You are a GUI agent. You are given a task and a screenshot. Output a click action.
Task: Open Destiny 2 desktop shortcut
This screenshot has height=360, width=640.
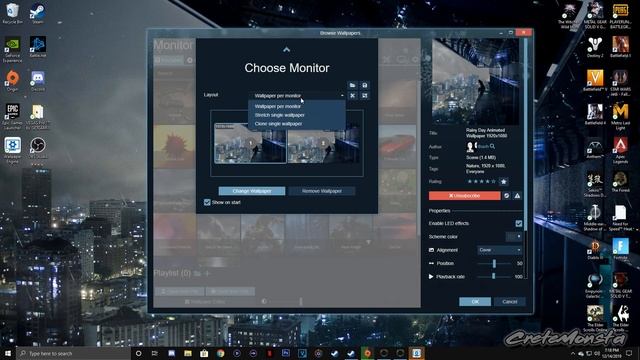tap(595, 47)
